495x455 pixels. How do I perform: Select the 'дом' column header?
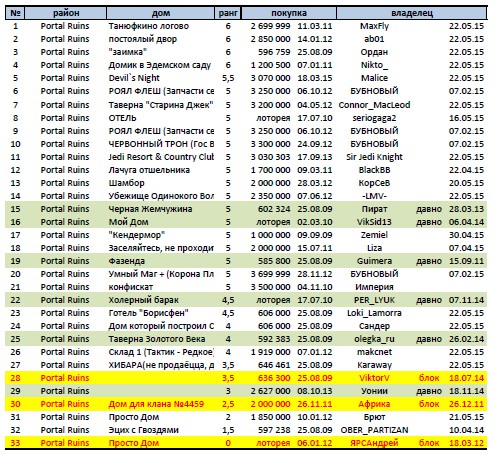coord(161,13)
